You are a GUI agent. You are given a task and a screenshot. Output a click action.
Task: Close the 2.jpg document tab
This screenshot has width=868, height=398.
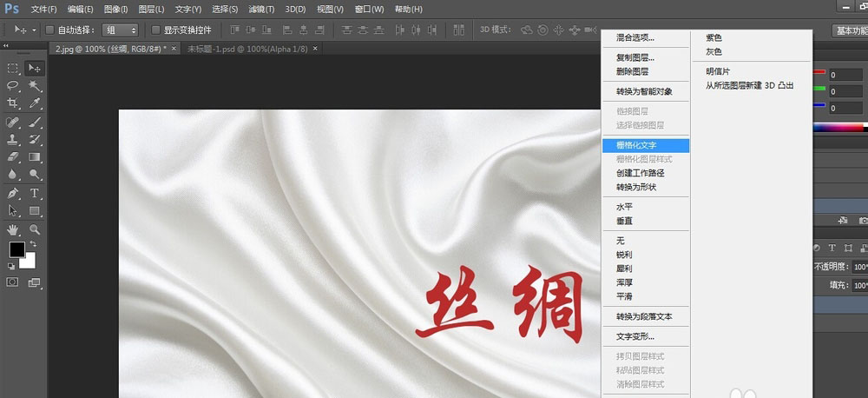coord(174,49)
